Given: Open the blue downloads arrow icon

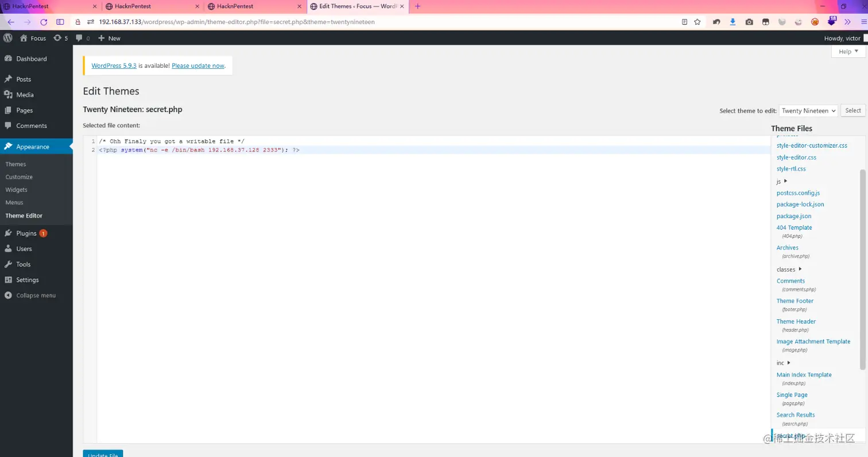Looking at the screenshot, I should coord(733,22).
